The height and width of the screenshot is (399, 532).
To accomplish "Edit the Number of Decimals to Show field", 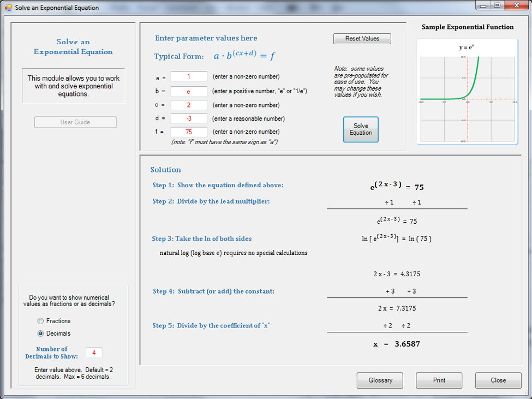I will tap(94, 353).
